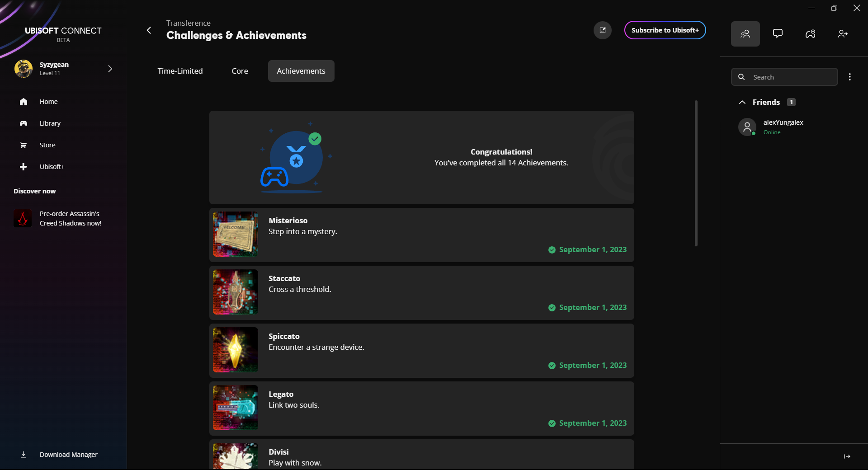Open Pre-order Assassin's Creed Shadows promo
This screenshot has height=470, width=868.
click(x=70, y=218)
